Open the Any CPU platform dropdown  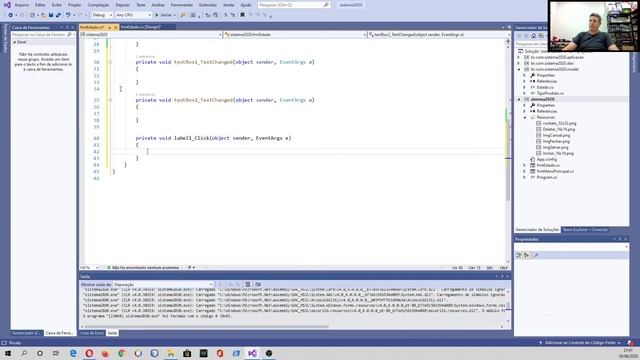(x=133, y=15)
